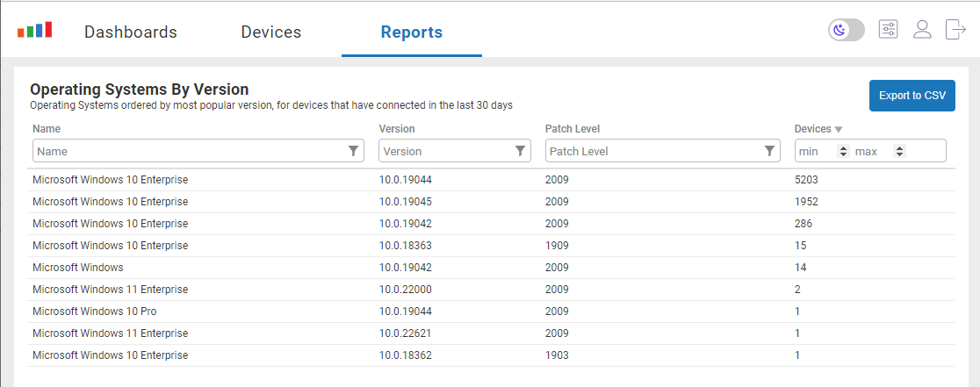This screenshot has width=980, height=387.
Task: Click the Export to CSV button
Action: 912,96
